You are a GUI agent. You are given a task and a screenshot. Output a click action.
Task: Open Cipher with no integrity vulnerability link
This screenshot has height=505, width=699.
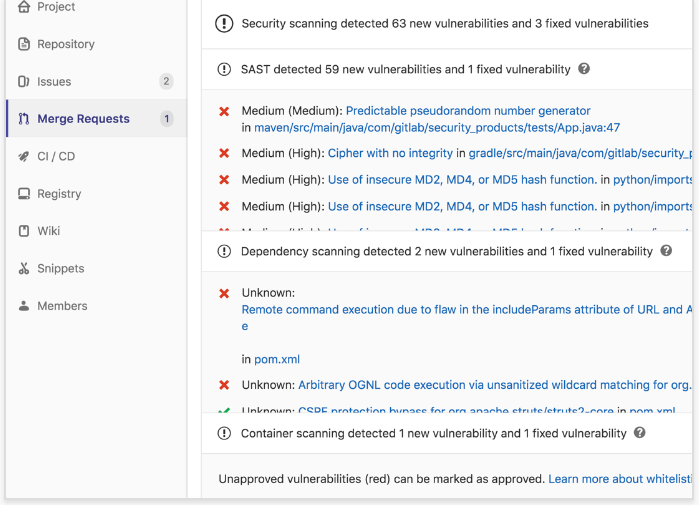(x=390, y=153)
